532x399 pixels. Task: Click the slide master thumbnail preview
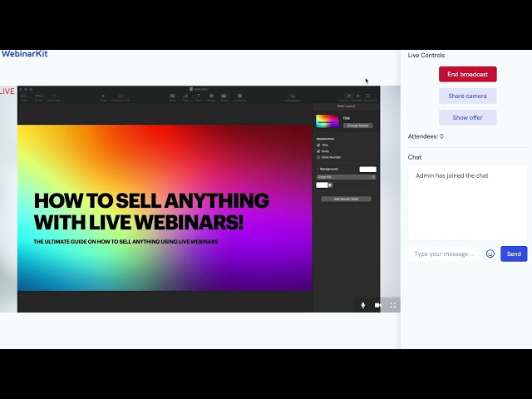[x=328, y=121]
